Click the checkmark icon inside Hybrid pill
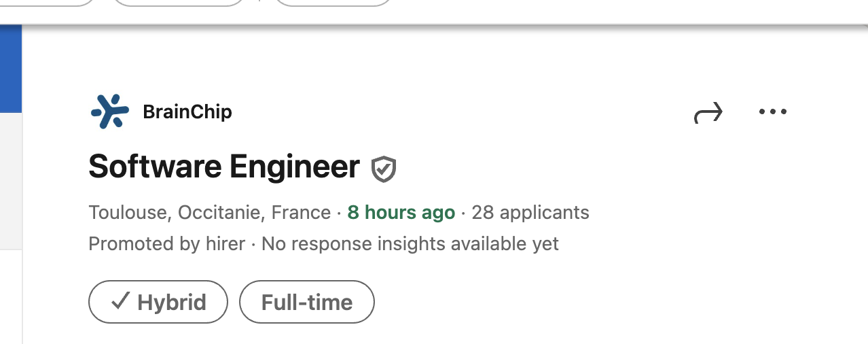 click(120, 301)
